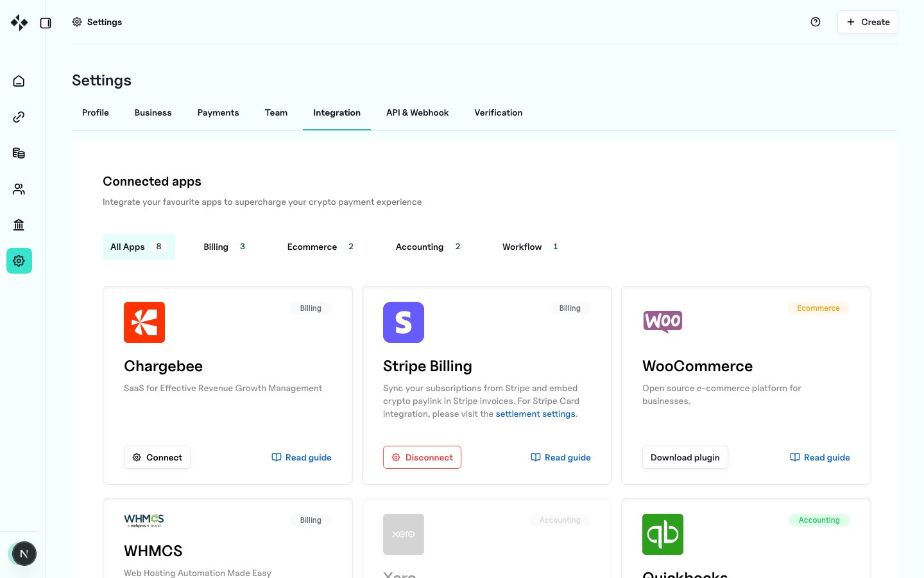The width and height of the screenshot is (924, 578).
Task: Toggle the sidebar collapse icon
Action: [46, 23]
